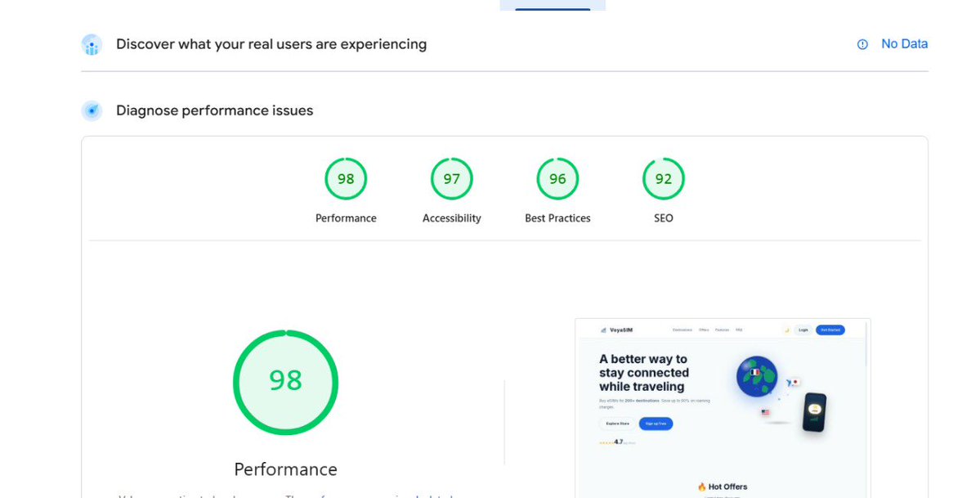The image size is (980, 498).
Task: Click the large Performance heading text
Action: coord(285,469)
